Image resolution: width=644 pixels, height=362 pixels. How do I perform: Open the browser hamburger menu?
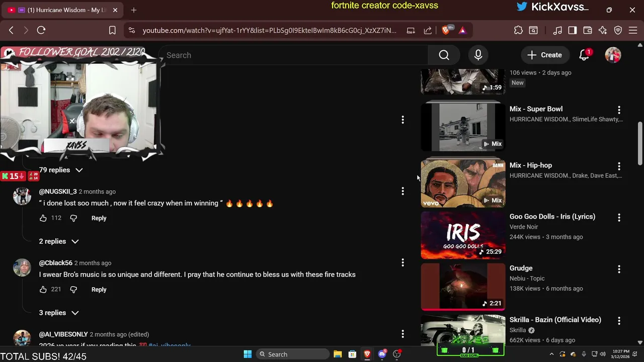click(633, 30)
